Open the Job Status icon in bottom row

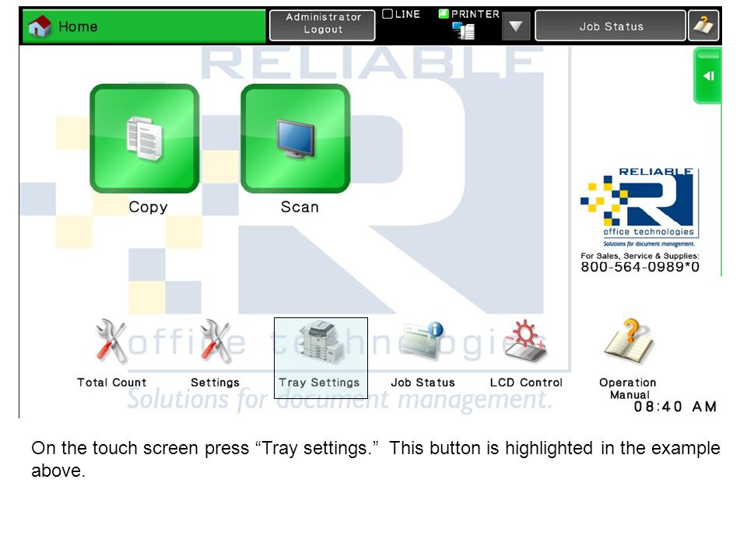click(423, 353)
